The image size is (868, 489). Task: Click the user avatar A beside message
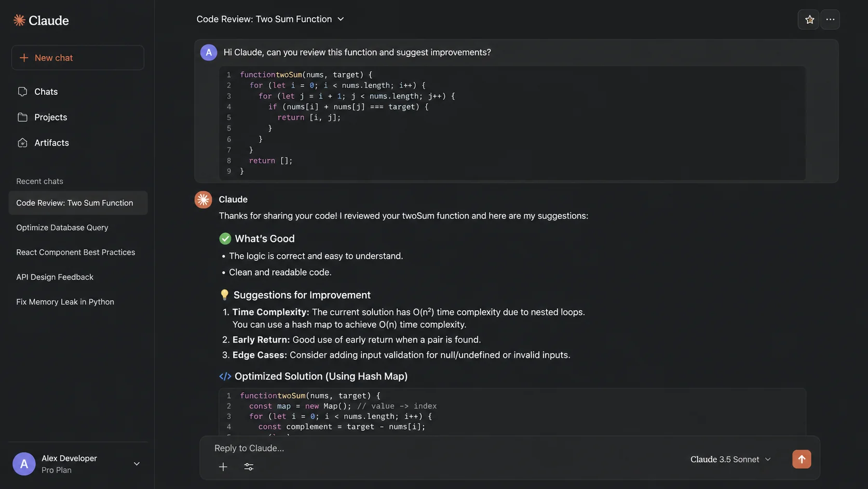click(x=209, y=52)
